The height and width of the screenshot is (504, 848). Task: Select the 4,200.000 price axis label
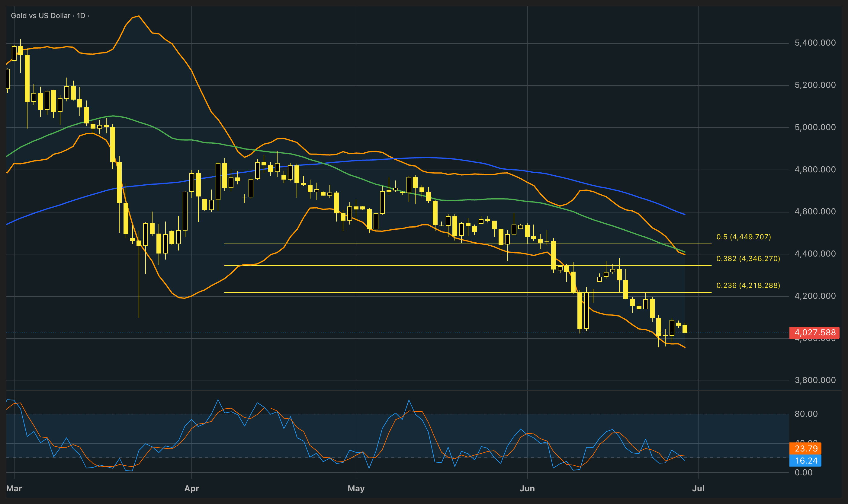(x=815, y=296)
